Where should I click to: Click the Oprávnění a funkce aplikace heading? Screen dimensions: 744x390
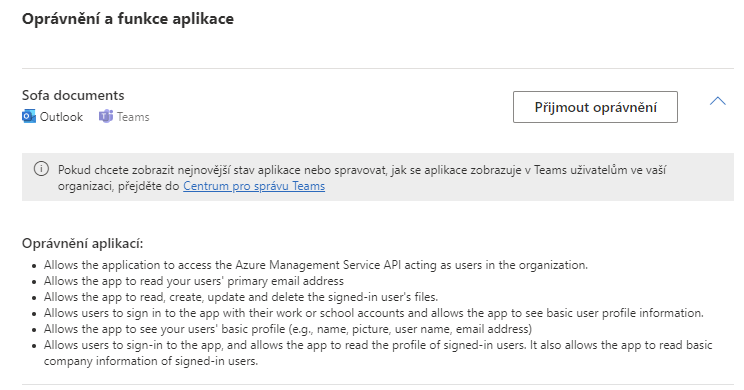128,19
